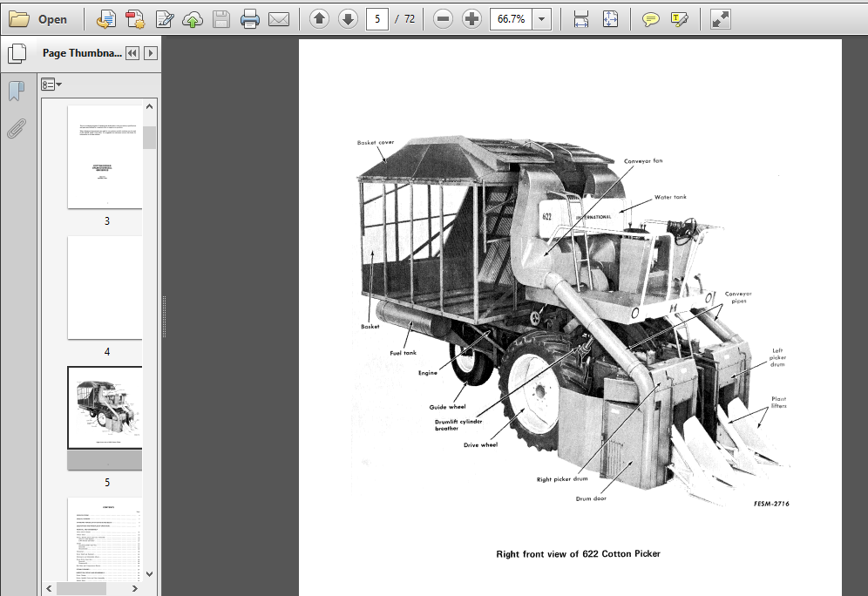The height and width of the screenshot is (596, 868).
Task: Toggle read mode expand icon
Action: (720, 19)
